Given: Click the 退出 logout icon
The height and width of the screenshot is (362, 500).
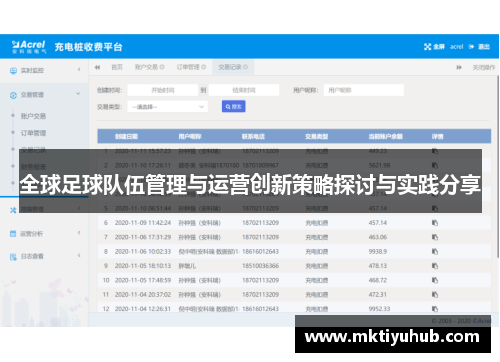Looking at the screenshot, I should coord(471,47).
